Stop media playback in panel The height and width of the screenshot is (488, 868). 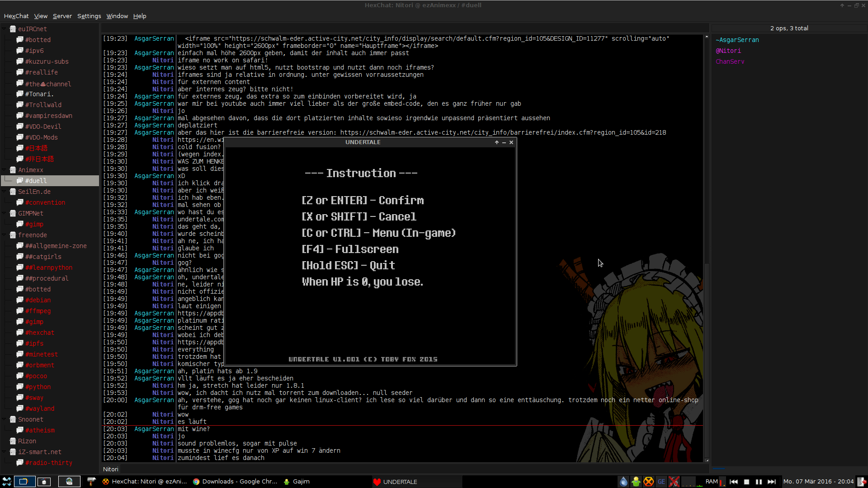point(746,482)
